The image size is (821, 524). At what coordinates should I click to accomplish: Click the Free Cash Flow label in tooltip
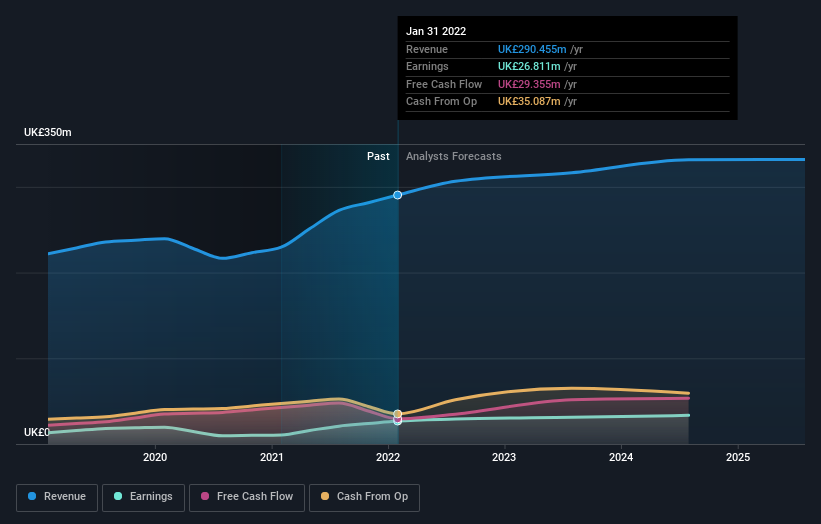click(444, 84)
